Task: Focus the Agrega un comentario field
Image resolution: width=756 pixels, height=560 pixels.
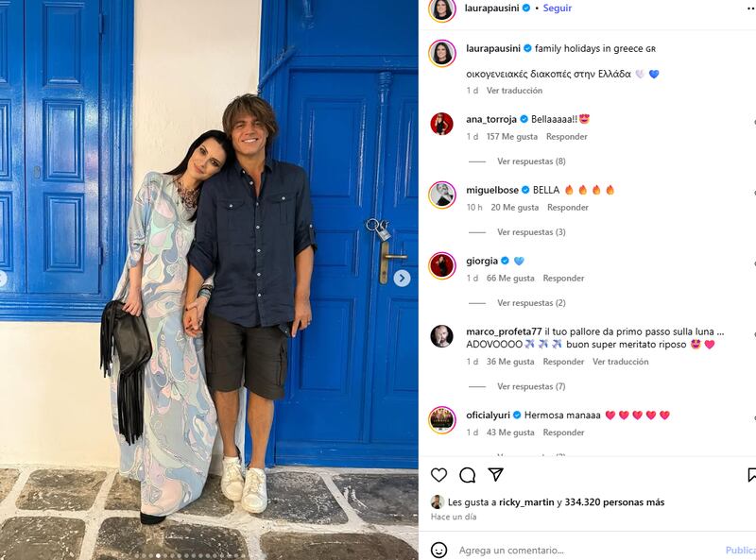Action: point(588,550)
